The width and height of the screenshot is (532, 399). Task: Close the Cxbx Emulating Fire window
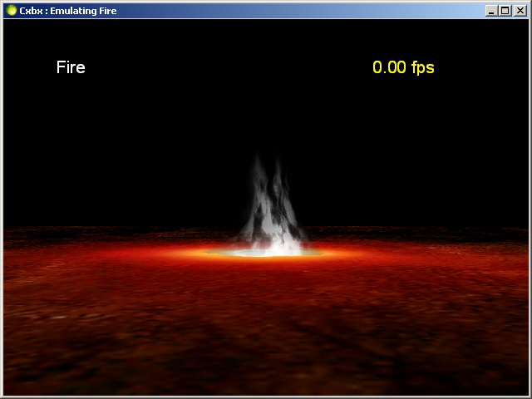tap(520, 11)
